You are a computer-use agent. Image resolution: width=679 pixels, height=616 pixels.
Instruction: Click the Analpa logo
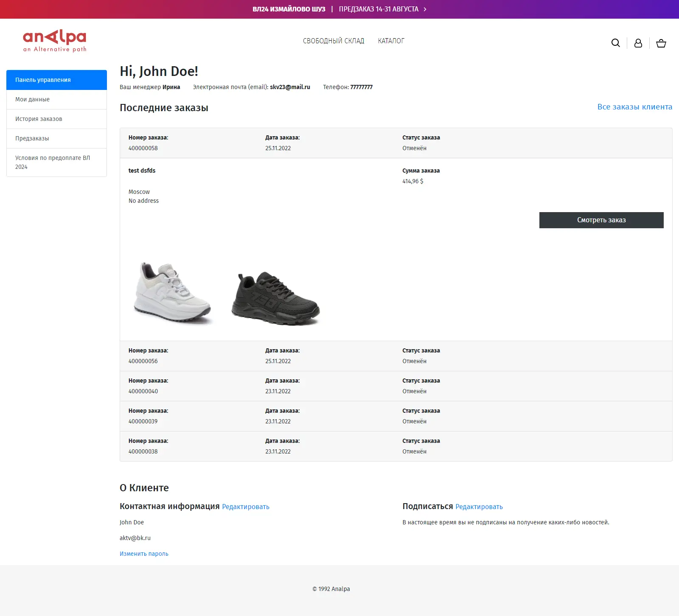pyautogui.click(x=55, y=41)
